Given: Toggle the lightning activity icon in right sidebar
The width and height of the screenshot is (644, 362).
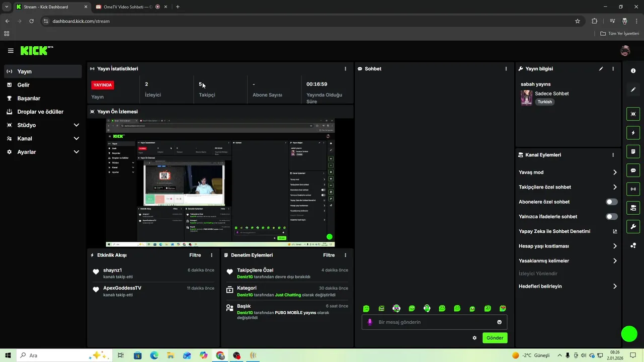Looking at the screenshot, I should (633, 133).
